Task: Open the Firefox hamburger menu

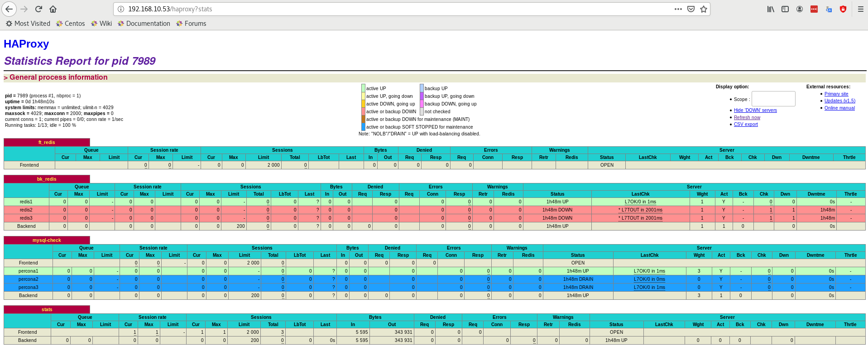Action: click(860, 9)
